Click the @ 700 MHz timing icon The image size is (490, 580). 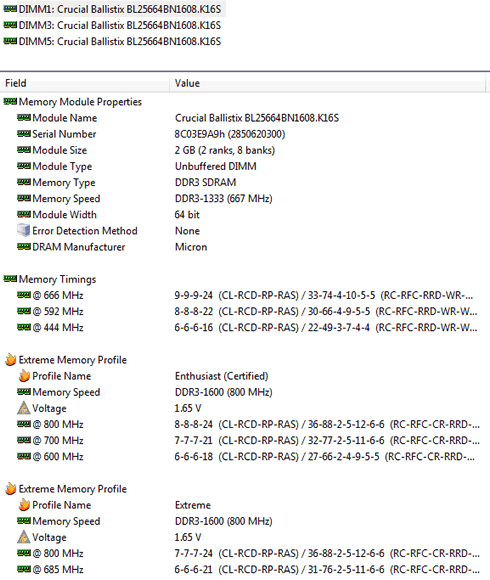(x=24, y=440)
